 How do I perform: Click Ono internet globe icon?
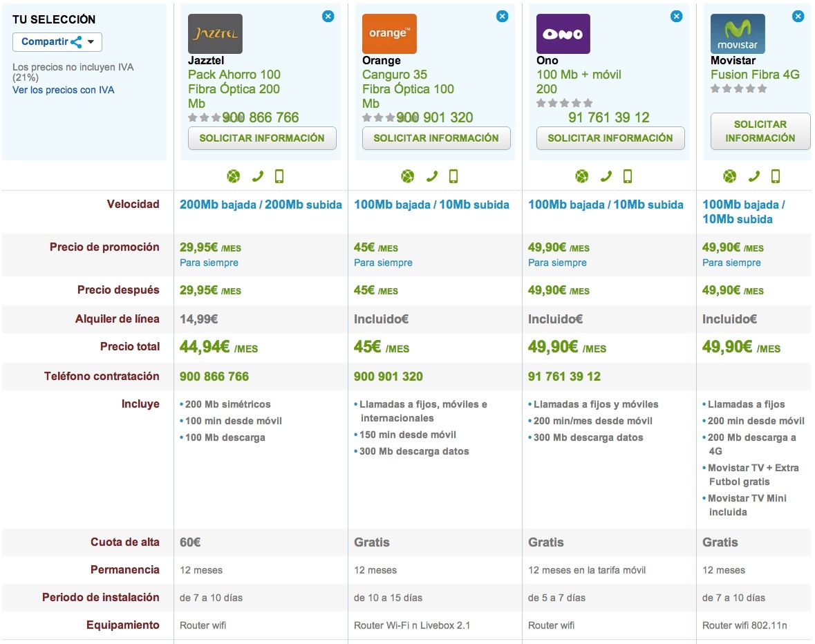(x=581, y=177)
